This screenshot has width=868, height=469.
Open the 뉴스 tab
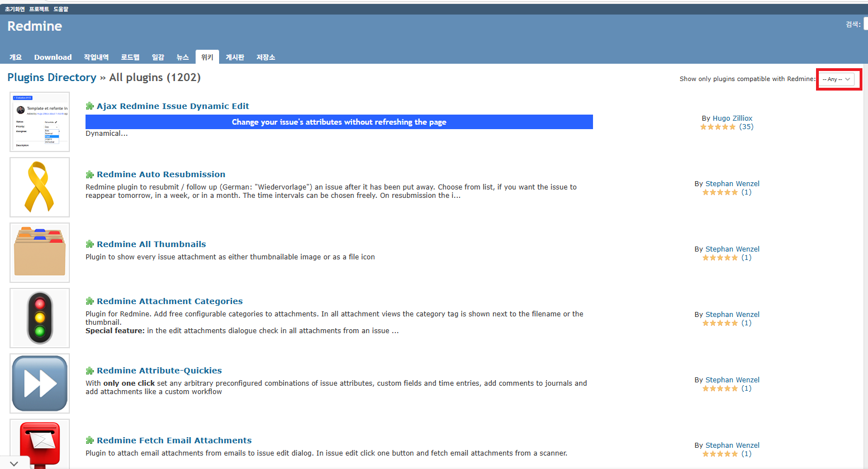click(183, 57)
